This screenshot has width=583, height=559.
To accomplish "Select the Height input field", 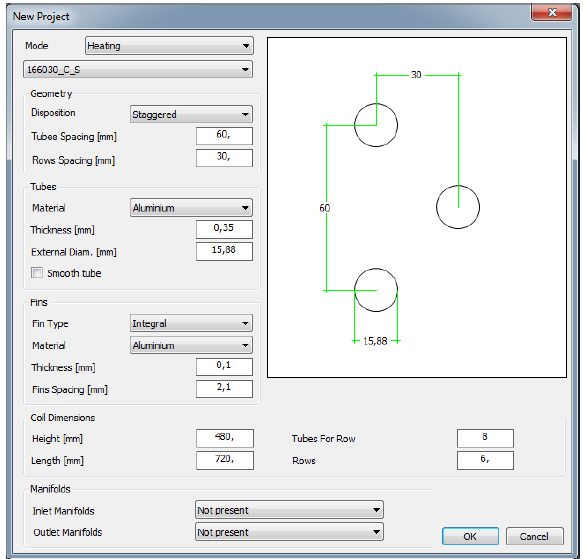I will 225,438.
